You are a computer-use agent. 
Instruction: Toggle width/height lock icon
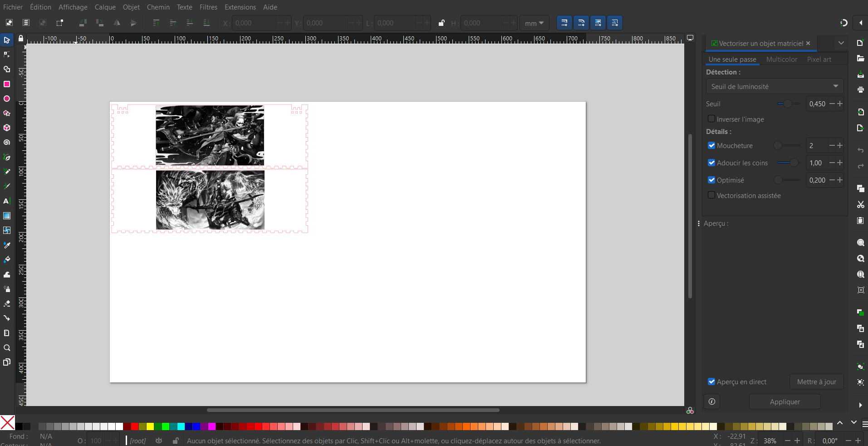pos(441,23)
